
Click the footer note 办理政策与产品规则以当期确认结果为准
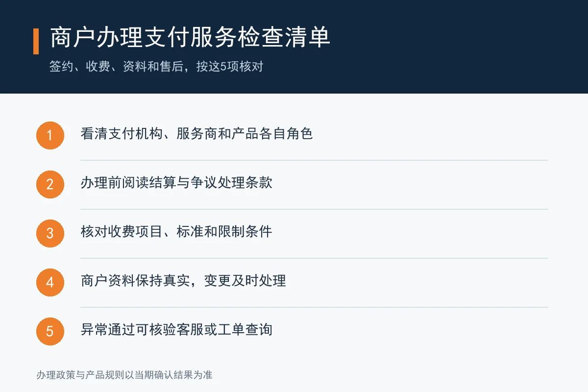point(124,375)
